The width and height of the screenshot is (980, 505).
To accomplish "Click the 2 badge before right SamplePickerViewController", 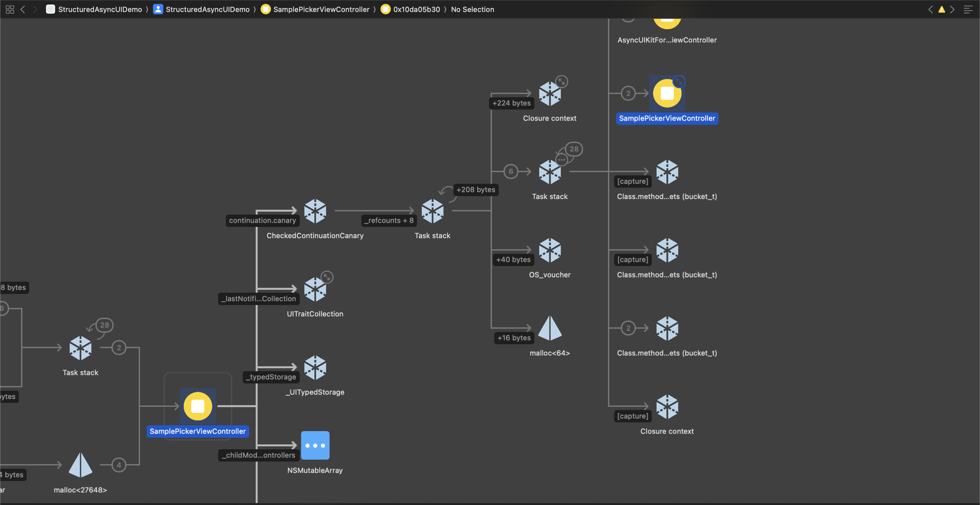I will [x=628, y=93].
